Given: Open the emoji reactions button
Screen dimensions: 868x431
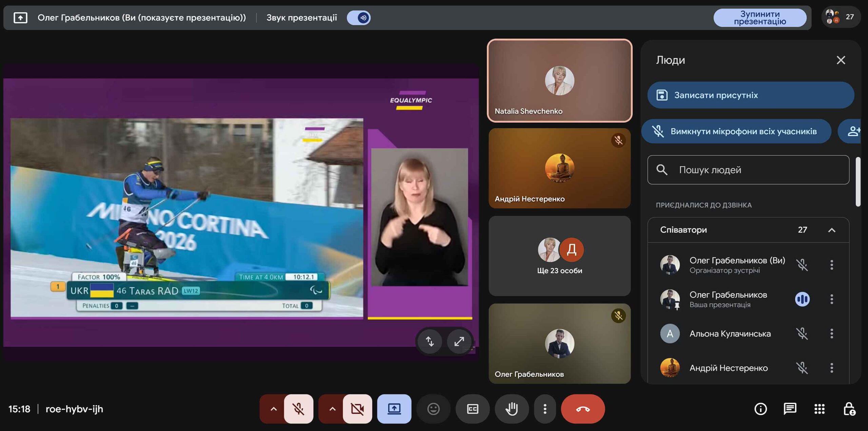Looking at the screenshot, I should (433, 409).
